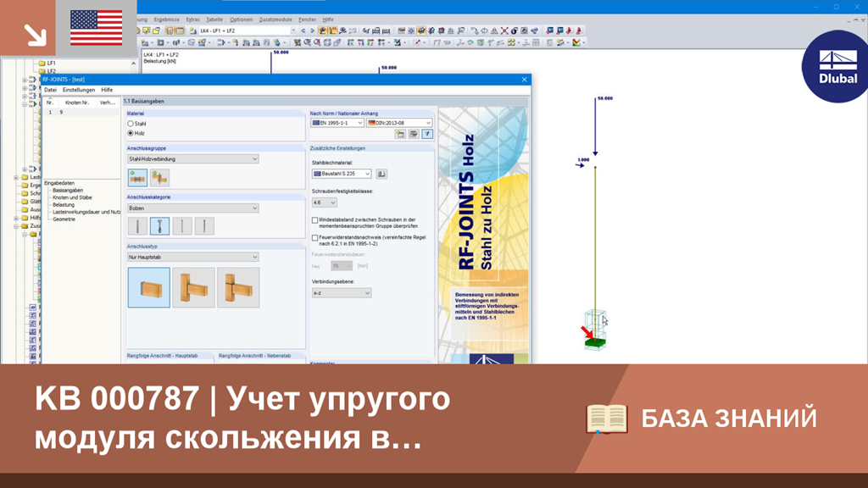Choose the highlighted bolt fastener icon
Image resolution: width=868 pixels, height=488 pixels.
click(x=159, y=226)
